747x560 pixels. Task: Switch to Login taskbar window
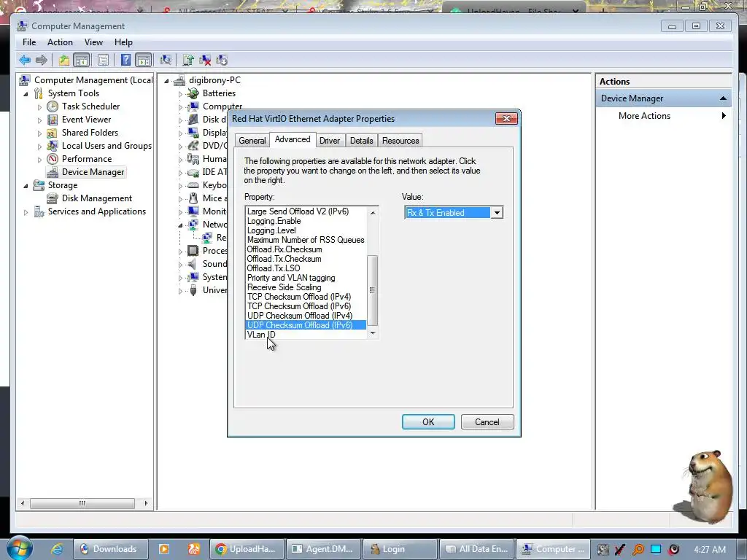click(400, 549)
